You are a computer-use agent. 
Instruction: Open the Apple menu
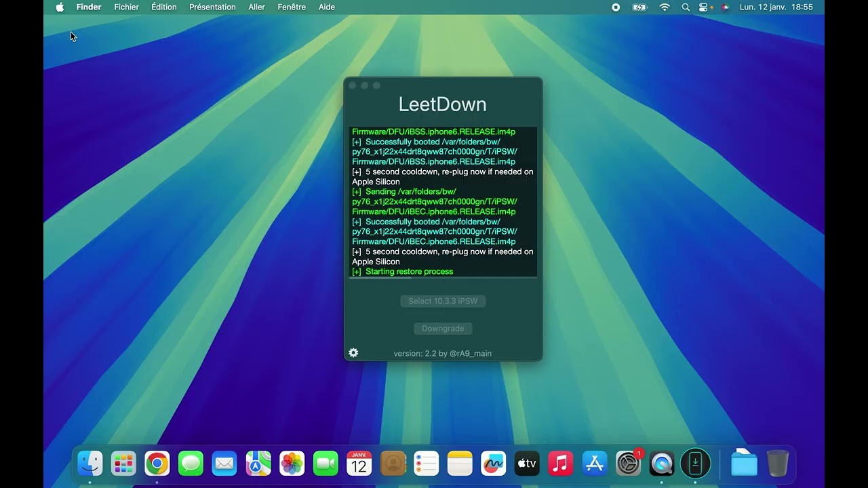click(60, 7)
